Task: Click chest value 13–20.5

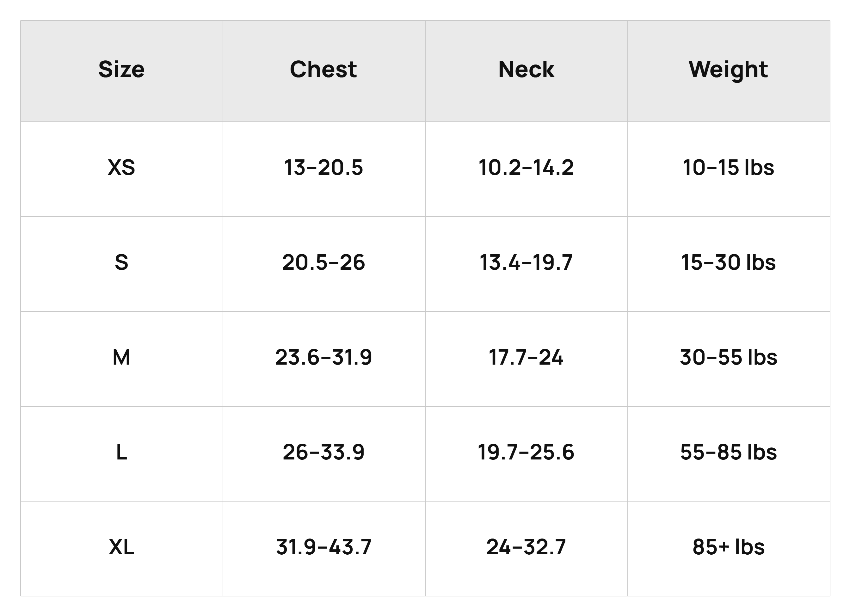Action: 323,168
